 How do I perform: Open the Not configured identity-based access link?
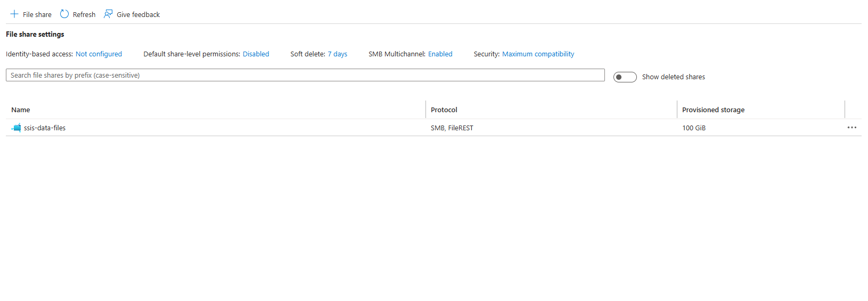(x=99, y=54)
